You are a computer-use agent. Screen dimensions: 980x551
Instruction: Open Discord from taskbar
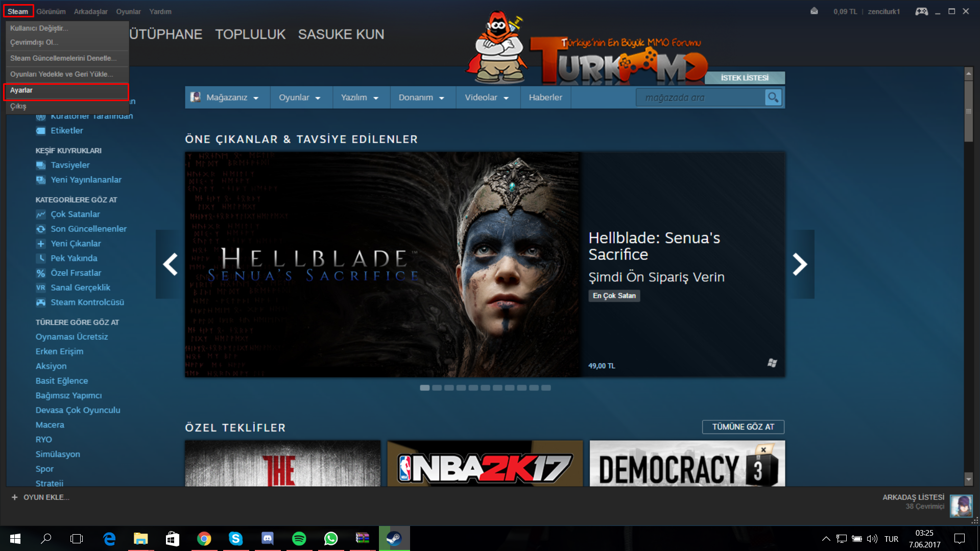pyautogui.click(x=267, y=539)
